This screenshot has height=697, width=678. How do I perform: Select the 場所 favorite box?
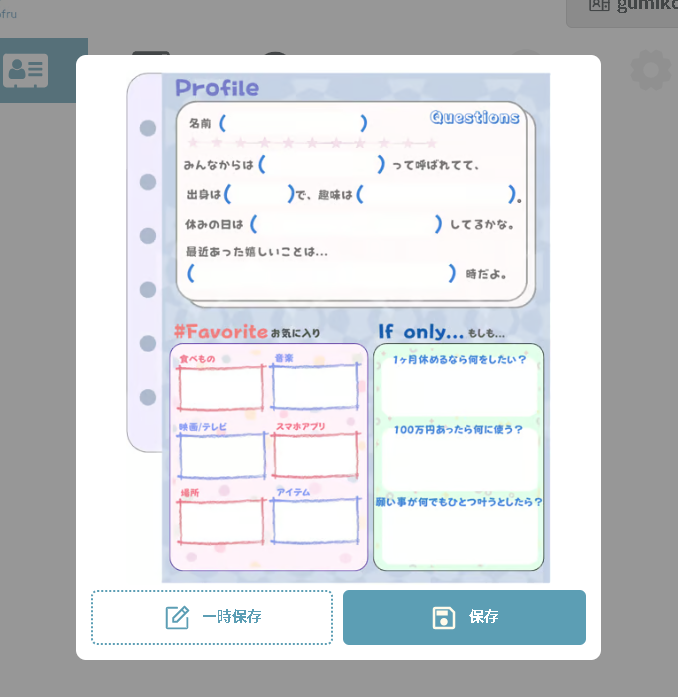coord(221,521)
